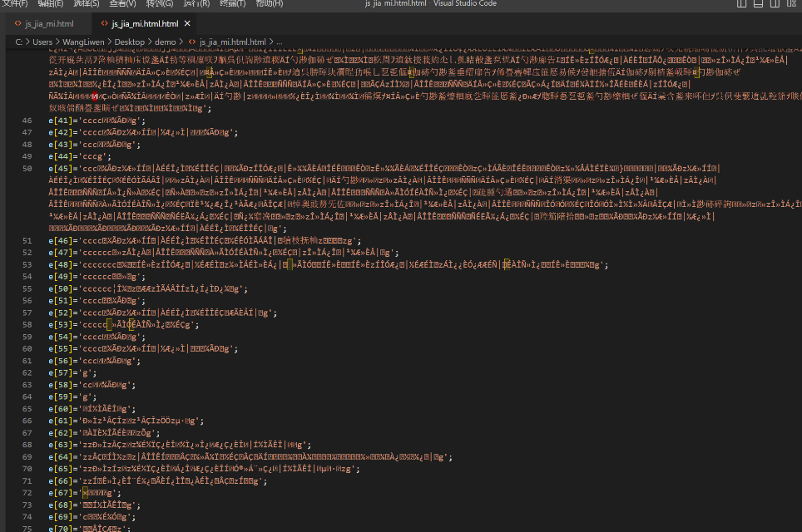This screenshot has width=802, height=532.
Task: Click the code line starting e[50]=
Action: point(148,288)
